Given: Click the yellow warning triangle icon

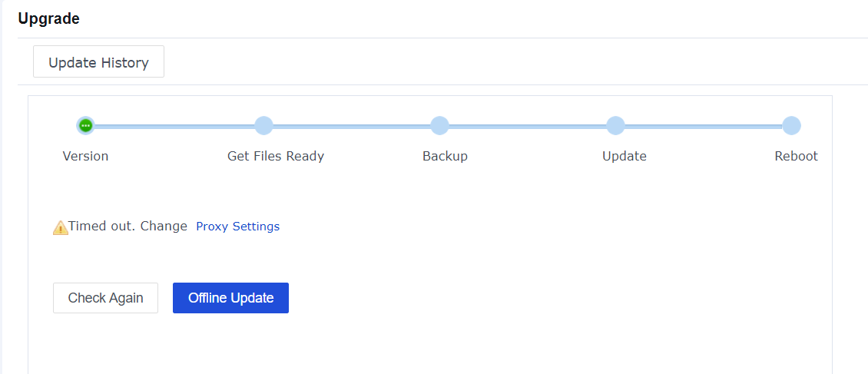Looking at the screenshot, I should pyautogui.click(x=61, y=227).
